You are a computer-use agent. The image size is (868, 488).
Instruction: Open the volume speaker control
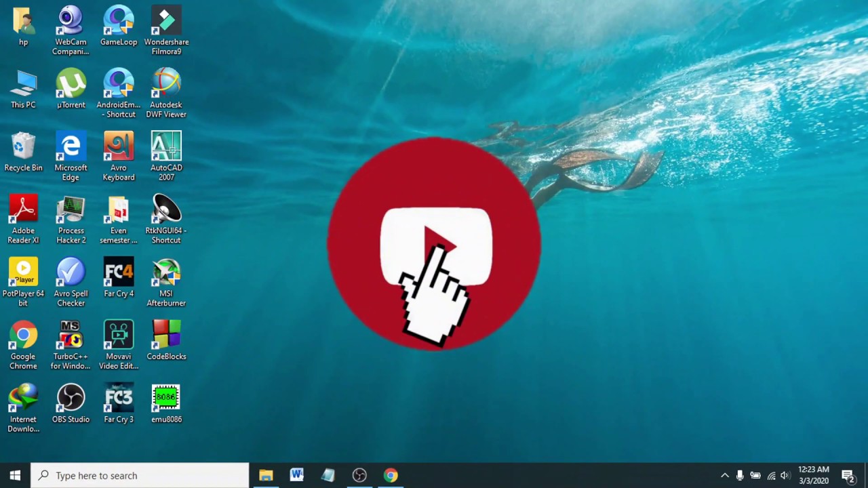[x=785, y=475]
